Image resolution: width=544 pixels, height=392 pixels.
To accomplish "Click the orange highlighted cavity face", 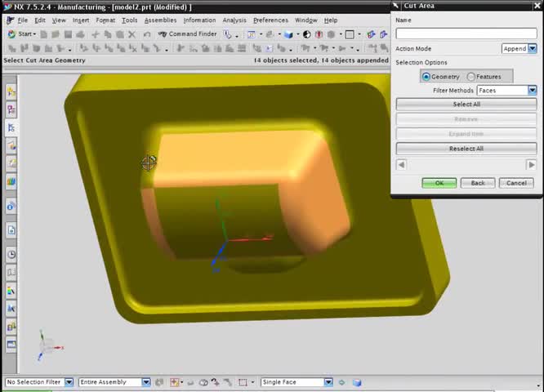I will coord(229,156).
